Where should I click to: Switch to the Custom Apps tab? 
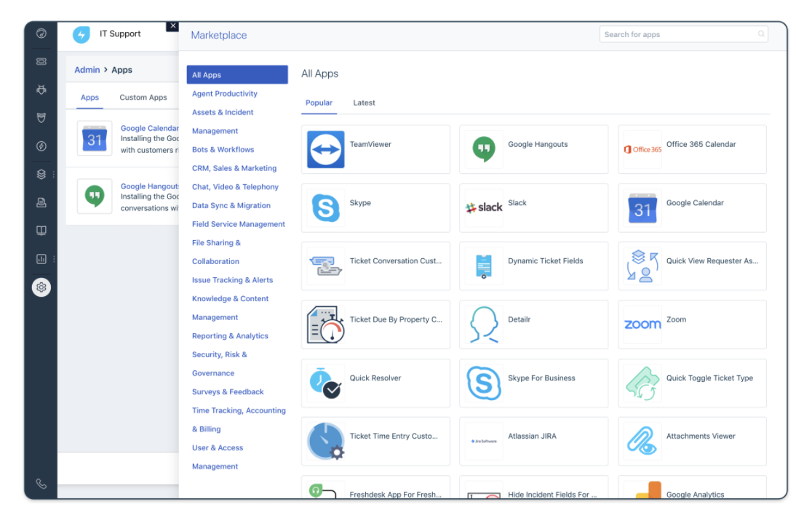[x=143, y=97]
